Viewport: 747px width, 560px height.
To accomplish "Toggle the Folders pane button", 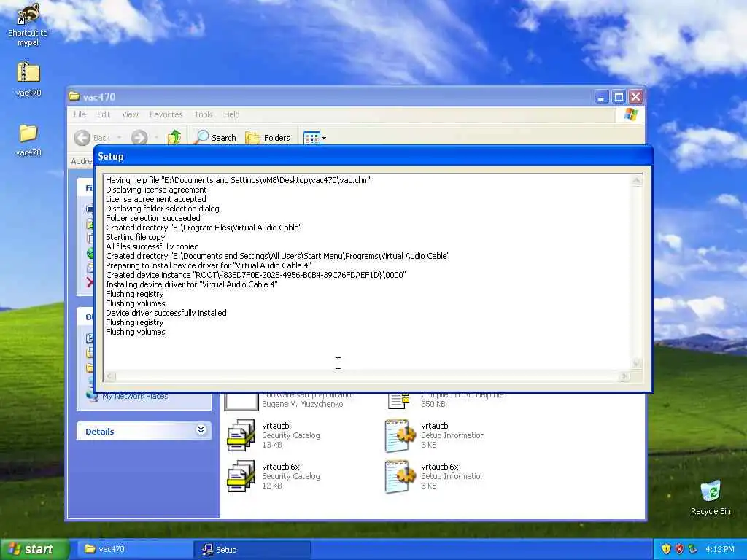I will point(267,138).
